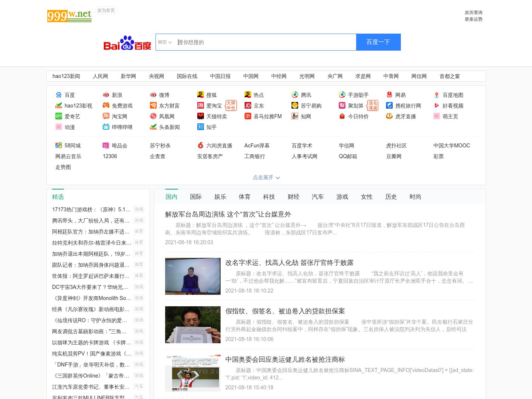Open the 凤凰网 icon

point(153,116)
